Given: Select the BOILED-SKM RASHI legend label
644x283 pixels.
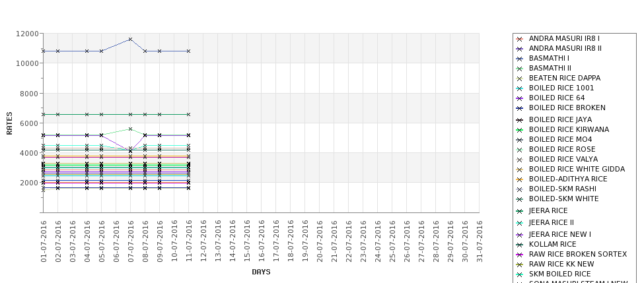Looking at the screenshot, I should click(563, 189).
